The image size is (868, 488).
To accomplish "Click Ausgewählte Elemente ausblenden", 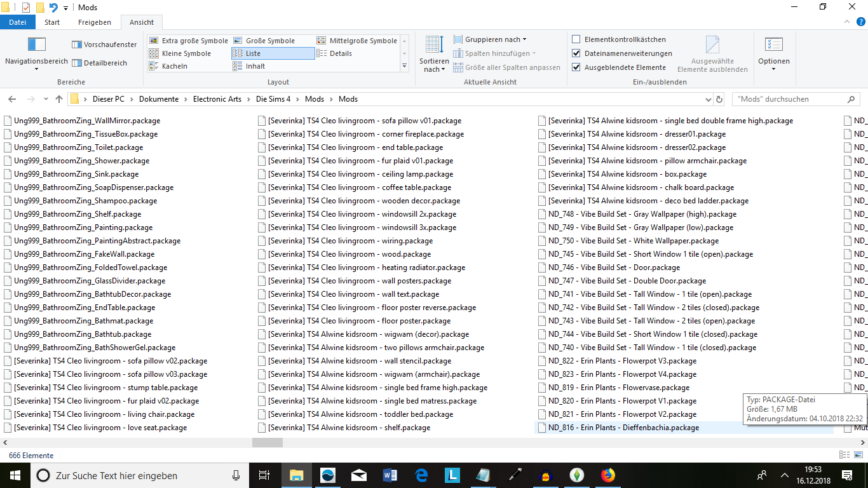I will tap(712, 54).
